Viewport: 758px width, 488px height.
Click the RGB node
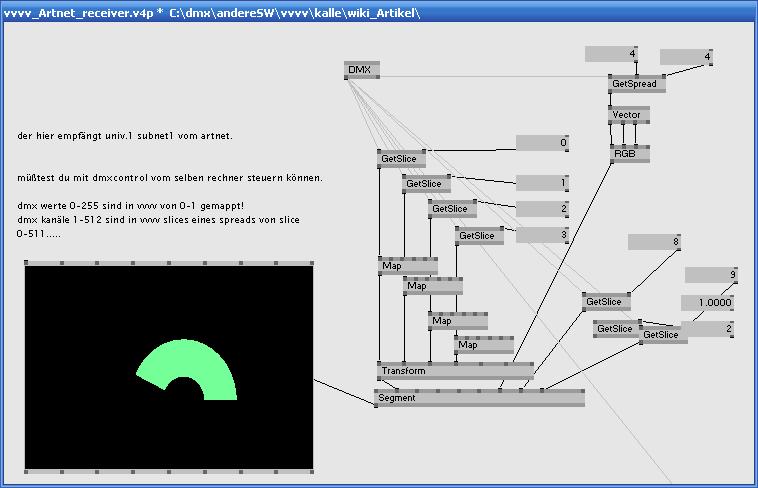click(629, 154)
